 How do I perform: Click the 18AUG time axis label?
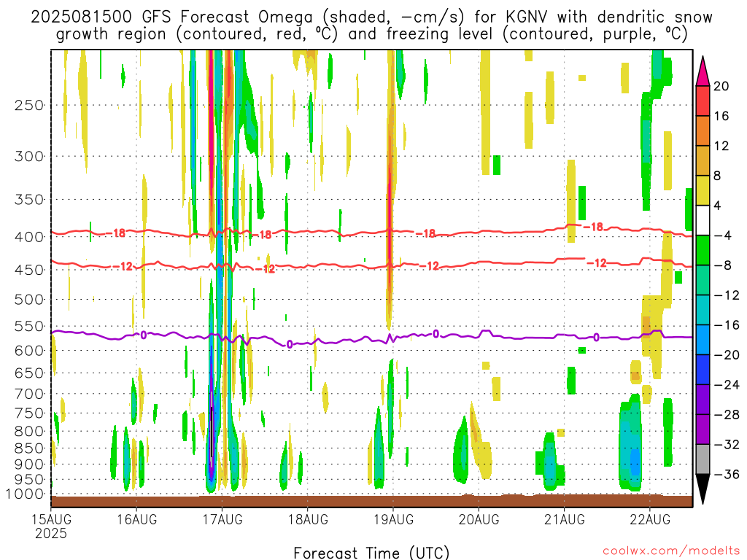[308, 519]
